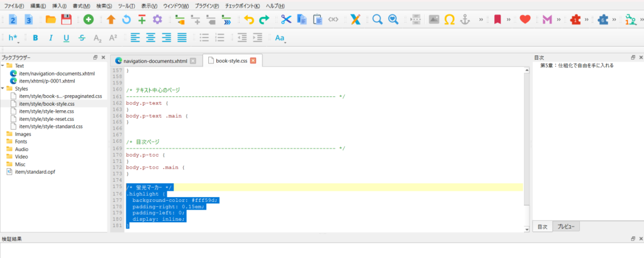Viewport: 644px width, 258px height.
Task: Toggle Underline formatting button
Action: [66, 38]
